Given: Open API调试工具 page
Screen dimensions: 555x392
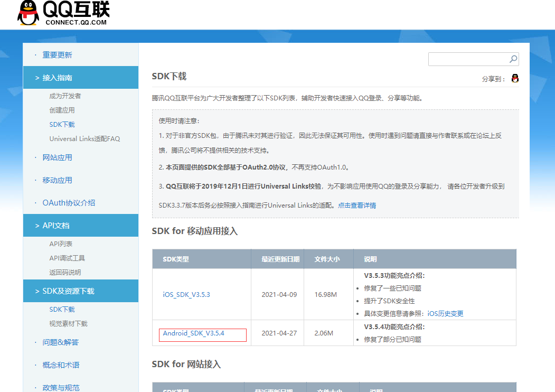Looking at the screenshot, I should click(x=67, y=258).
